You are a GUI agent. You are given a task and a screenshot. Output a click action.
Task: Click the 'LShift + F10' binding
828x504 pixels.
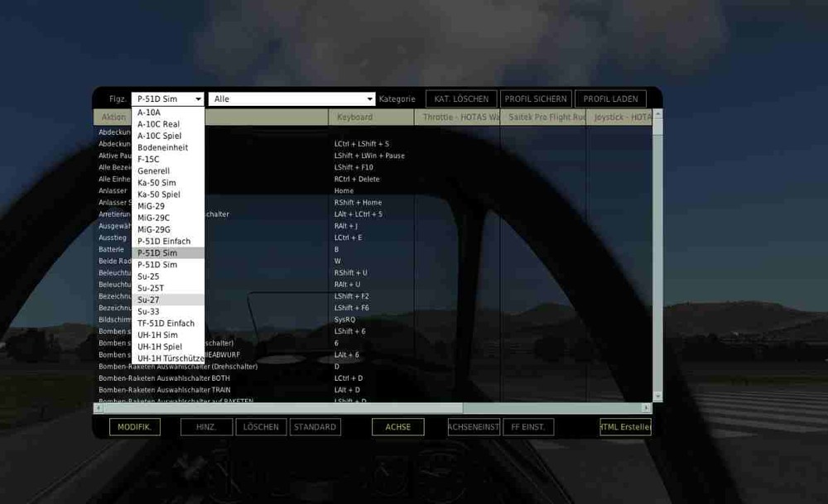[x=354, y=167]
